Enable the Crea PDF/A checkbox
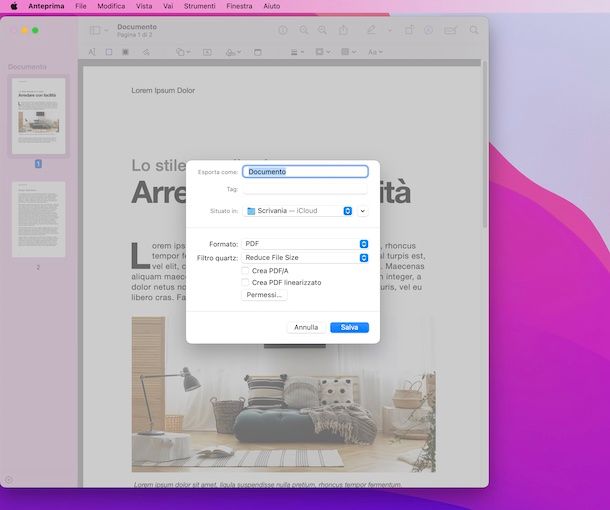 click(245, 270)
